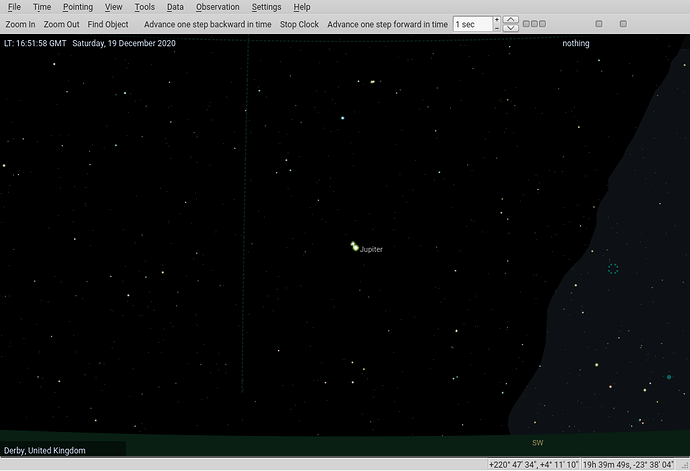Open the Settings menu

click(266, 7)
